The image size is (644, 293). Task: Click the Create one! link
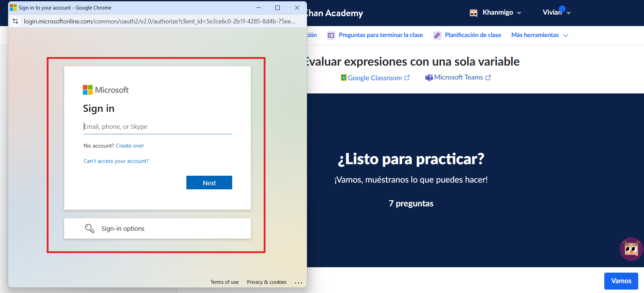pyautogui.click(x=130, y=145)
